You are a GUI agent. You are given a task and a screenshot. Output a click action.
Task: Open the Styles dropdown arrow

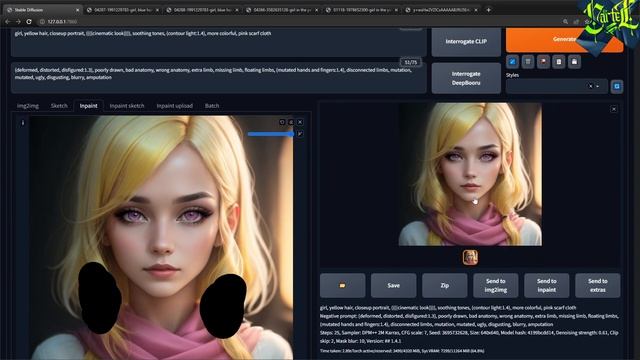tap(598, 87)
